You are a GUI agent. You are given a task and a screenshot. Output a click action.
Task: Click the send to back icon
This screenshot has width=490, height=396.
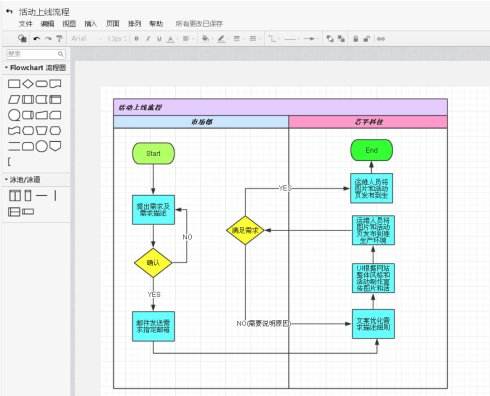[341, 39]
